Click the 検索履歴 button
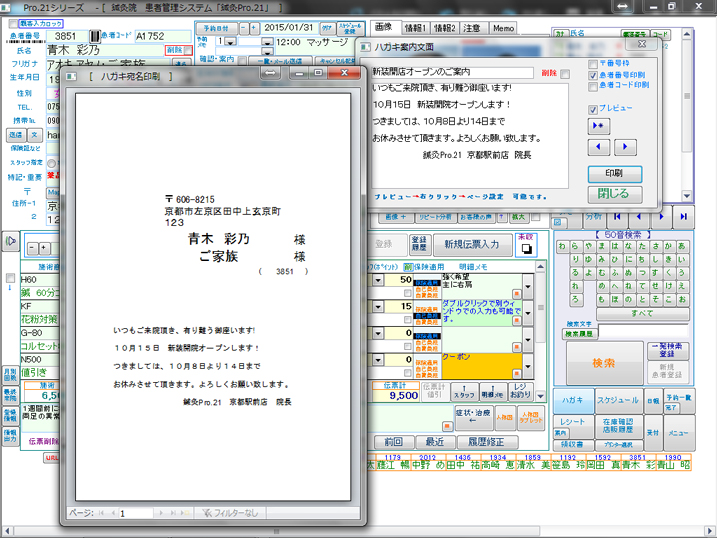 [x=579, y=334]
